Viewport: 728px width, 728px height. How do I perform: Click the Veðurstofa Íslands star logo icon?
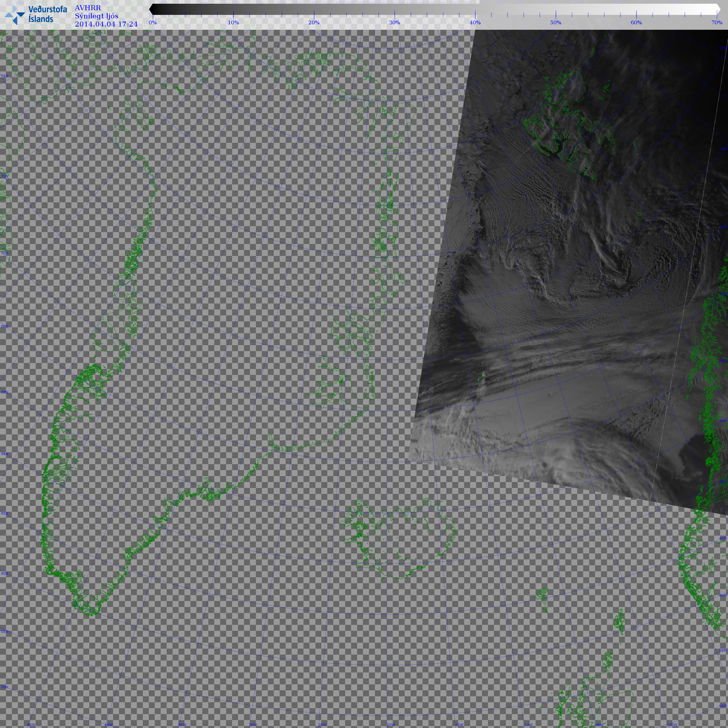point(15,15)
